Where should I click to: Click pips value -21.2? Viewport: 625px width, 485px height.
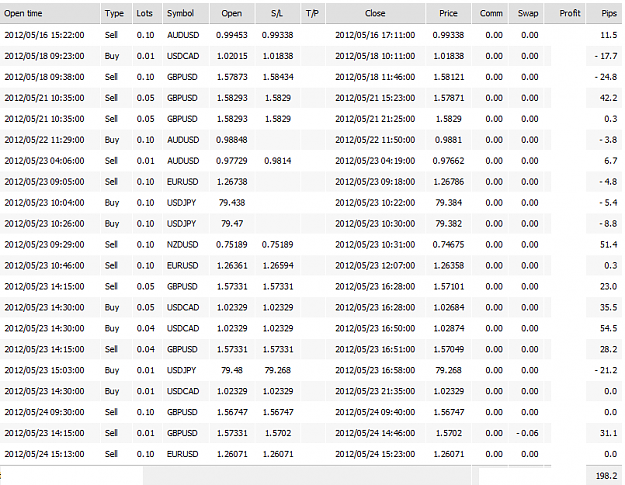coord(605,370)
